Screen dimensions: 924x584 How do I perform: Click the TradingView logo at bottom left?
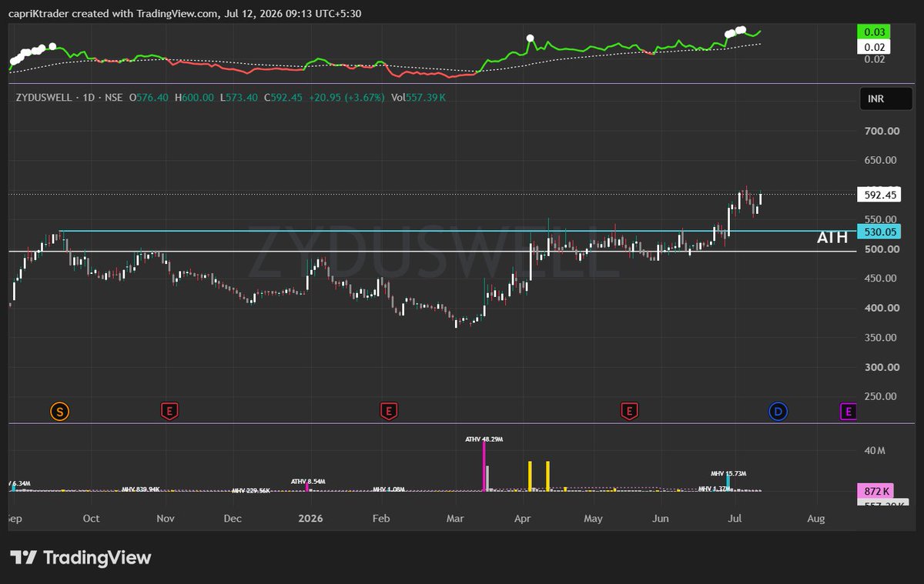point(81,558)
